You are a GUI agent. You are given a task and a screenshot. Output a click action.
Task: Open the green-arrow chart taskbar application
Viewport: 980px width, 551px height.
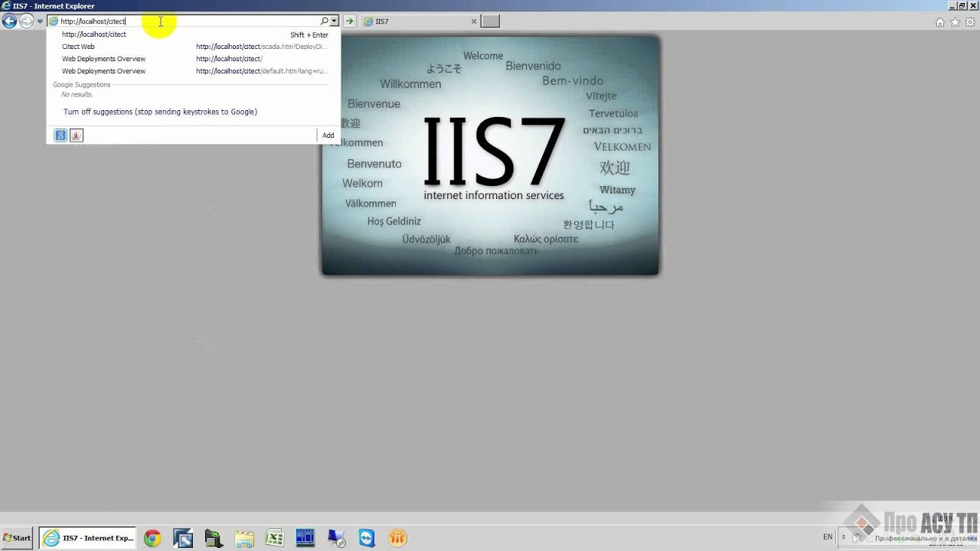[x=214, y=538]
